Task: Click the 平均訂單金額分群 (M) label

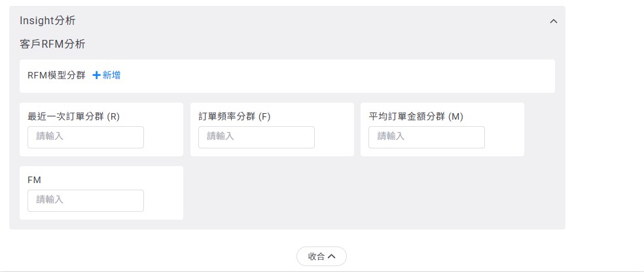Action: point(416,116)
